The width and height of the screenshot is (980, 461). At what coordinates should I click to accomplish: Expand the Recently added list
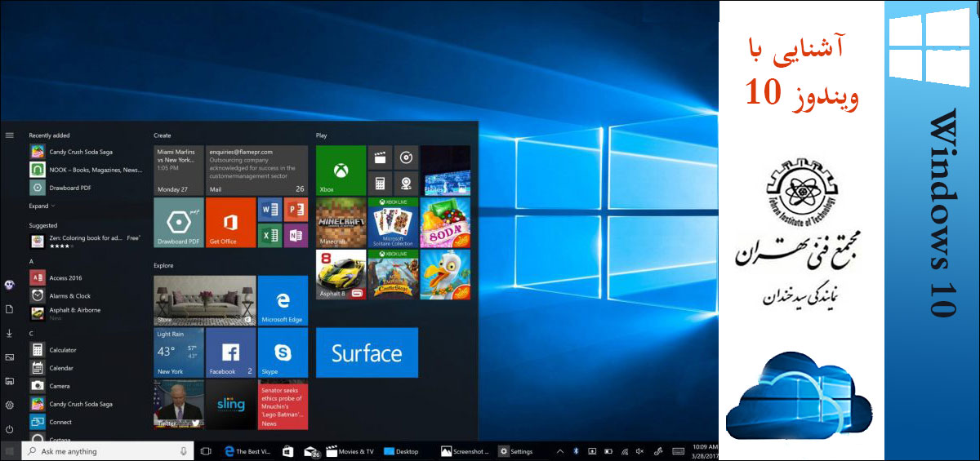coord(42,206)
